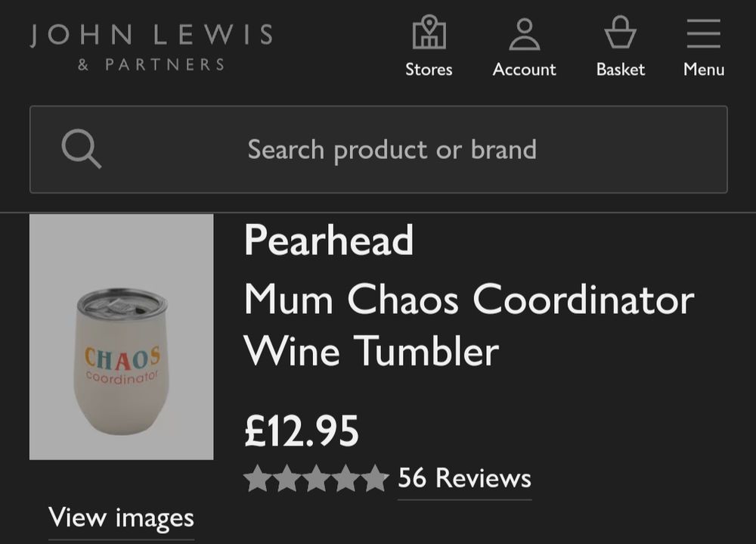The height and width of the screenshot is (544, 756).
Task: Open the Stores locator map-pin icon
Action: [429, 33]
